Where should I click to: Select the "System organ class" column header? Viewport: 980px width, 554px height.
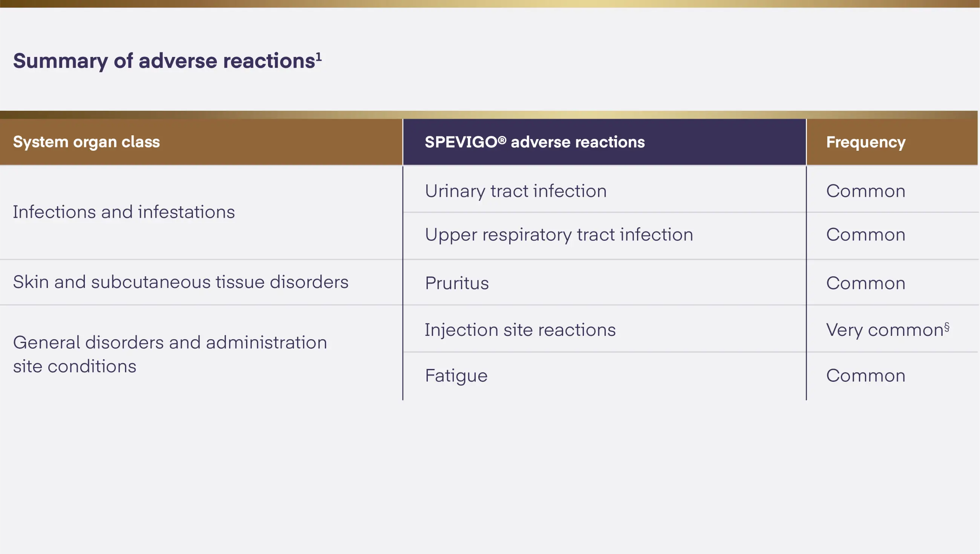tap(86, 142)
